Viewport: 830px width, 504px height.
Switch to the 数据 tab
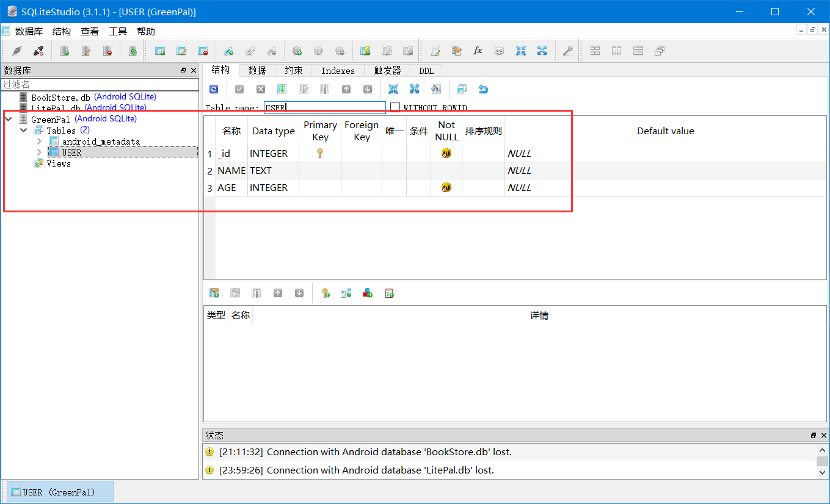pos(257,71)
